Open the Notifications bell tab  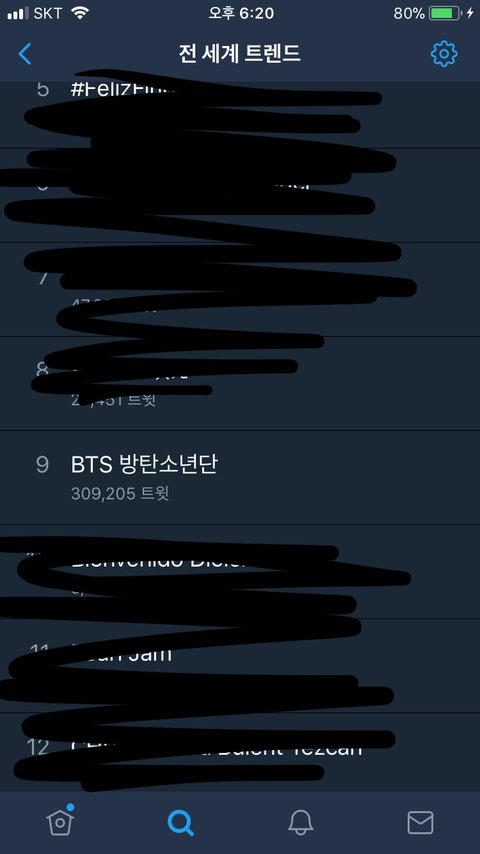click(x=300, y=822)
